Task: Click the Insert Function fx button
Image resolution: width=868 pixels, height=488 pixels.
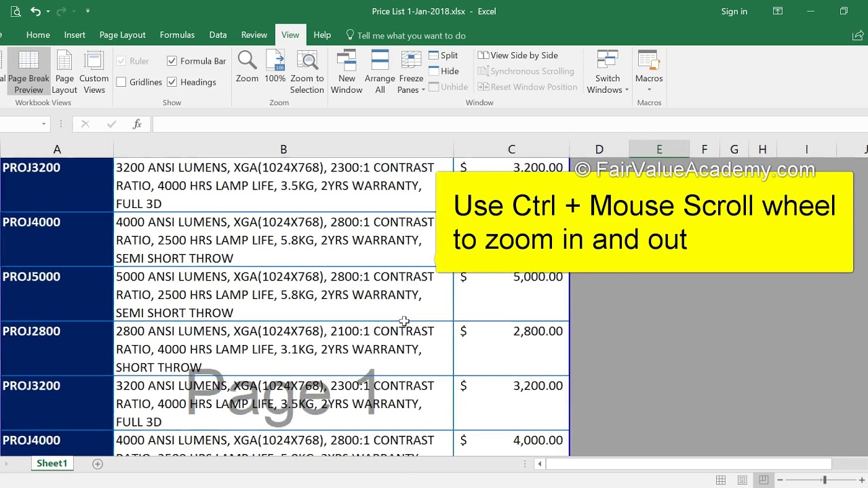Action: [x=137, y=124]
